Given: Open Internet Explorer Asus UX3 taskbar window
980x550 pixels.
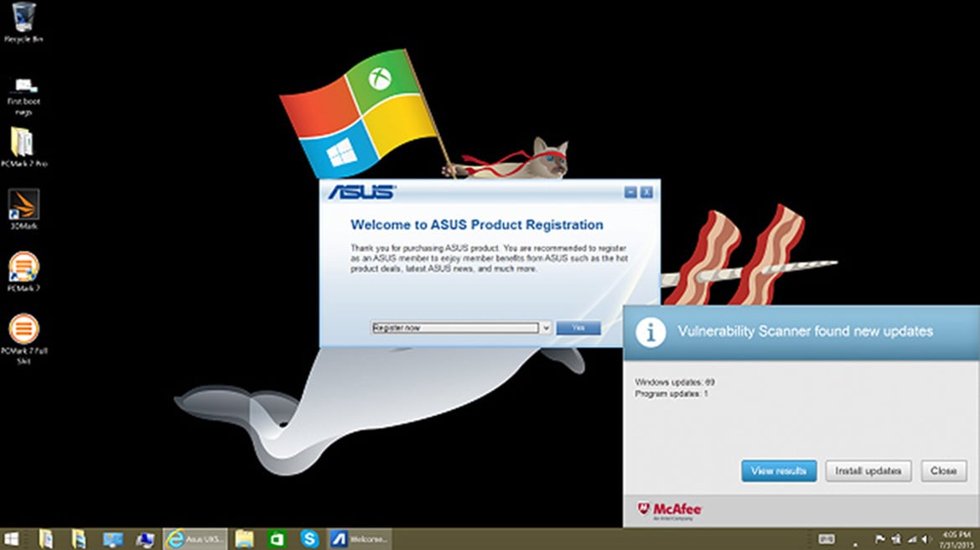Looking at the screenshot, I should click(195, 539).
